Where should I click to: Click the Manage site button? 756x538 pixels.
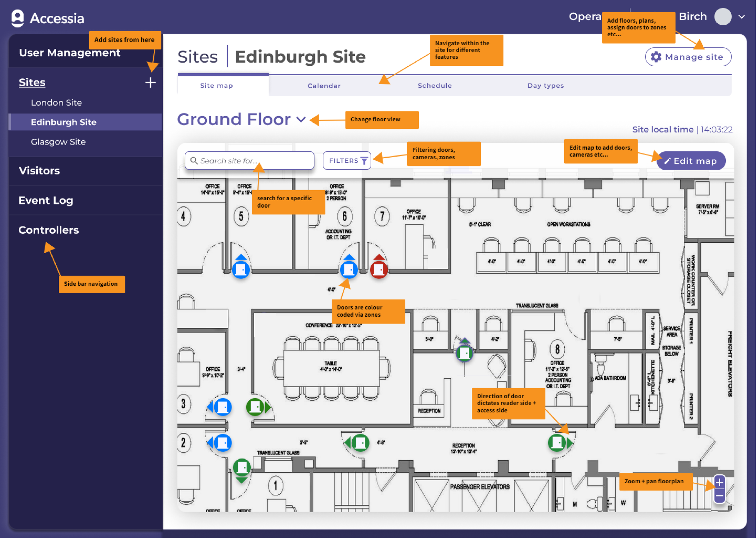tap(688, 57)
